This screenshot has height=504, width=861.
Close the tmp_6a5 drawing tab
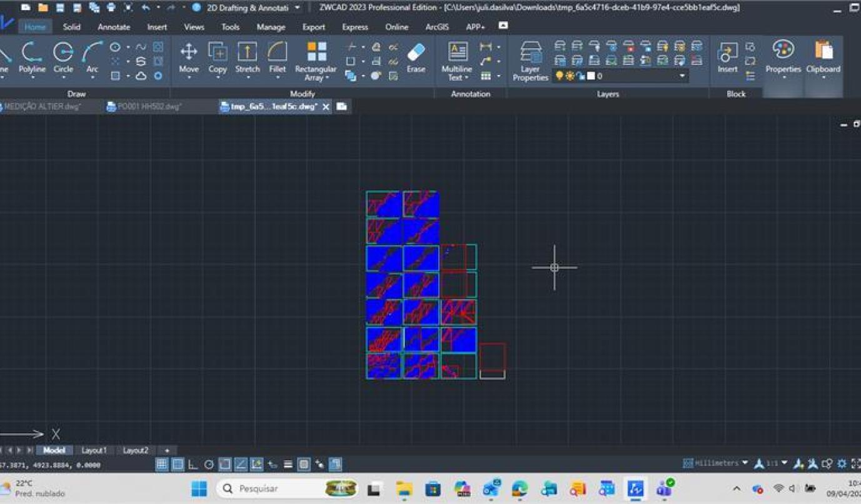click(326, 107)
